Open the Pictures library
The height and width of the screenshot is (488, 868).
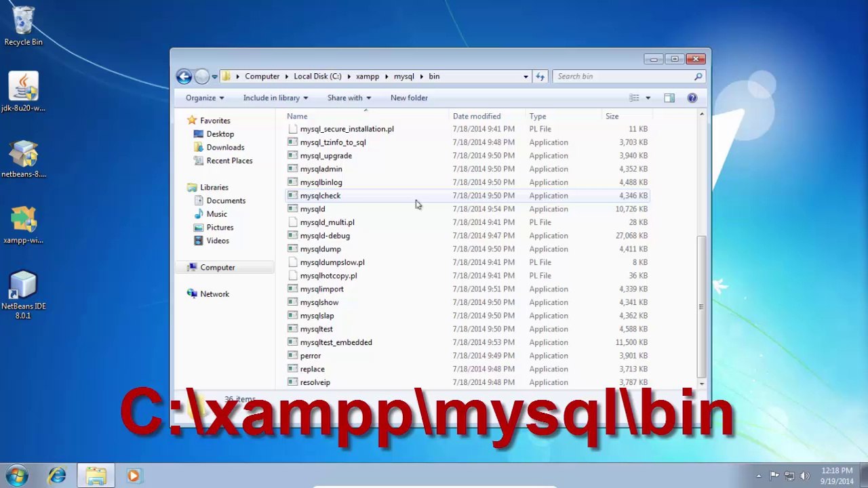(x=220, y=228)
